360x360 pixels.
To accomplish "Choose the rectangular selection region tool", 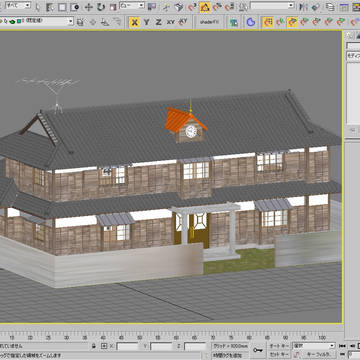I will tap(62, 6).
